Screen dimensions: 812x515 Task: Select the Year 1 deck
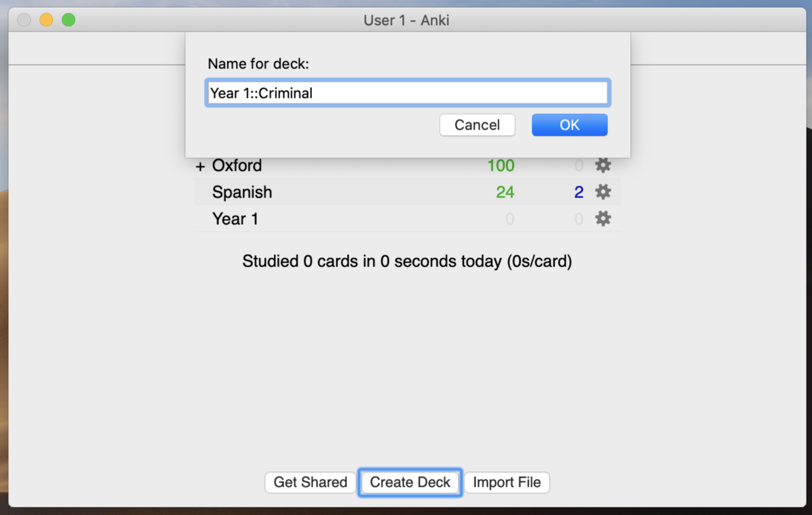[235, 218]
